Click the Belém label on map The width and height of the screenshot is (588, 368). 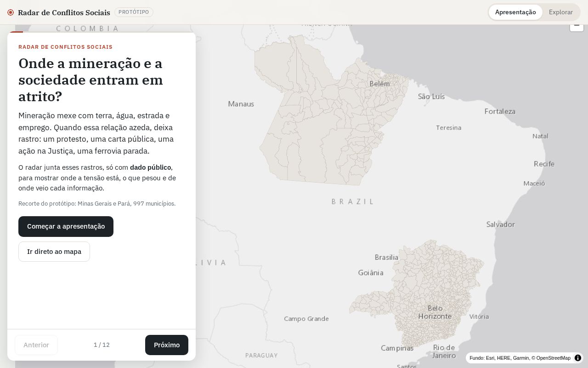(x=379, y=84)
